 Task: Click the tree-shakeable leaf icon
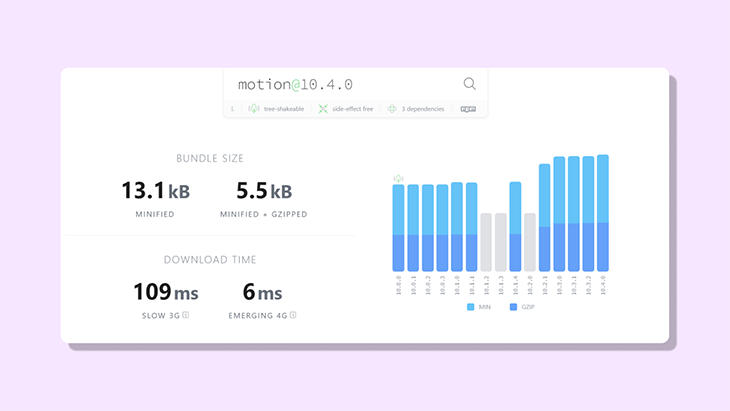(x=254, y=109)
